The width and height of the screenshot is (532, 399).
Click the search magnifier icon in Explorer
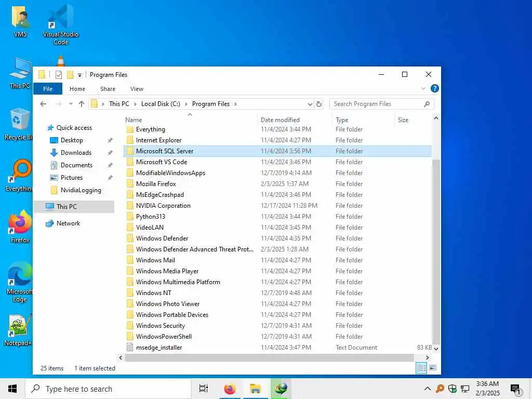427,104
